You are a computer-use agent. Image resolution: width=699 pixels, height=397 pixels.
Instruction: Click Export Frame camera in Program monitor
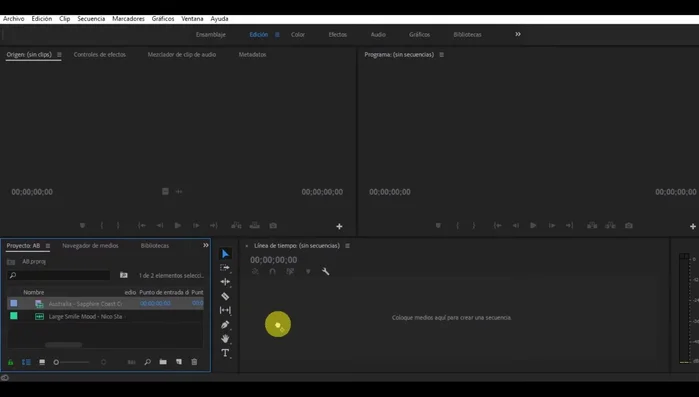pyautogui.click(x=629, y=226)
